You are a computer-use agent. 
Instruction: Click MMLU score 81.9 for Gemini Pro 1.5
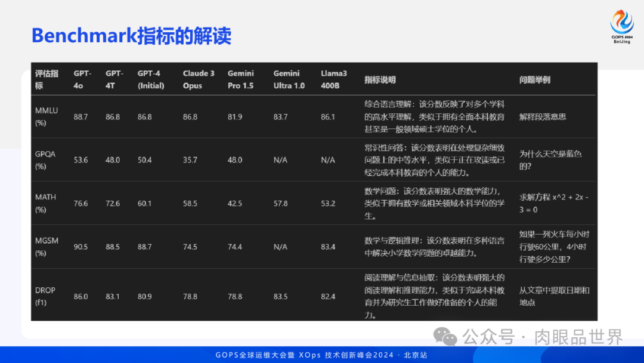(235, 117)
